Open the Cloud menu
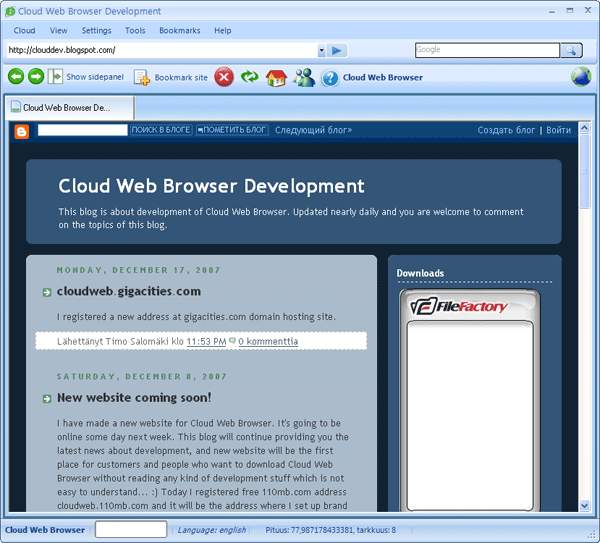600x543 pixels. point(24,31)
